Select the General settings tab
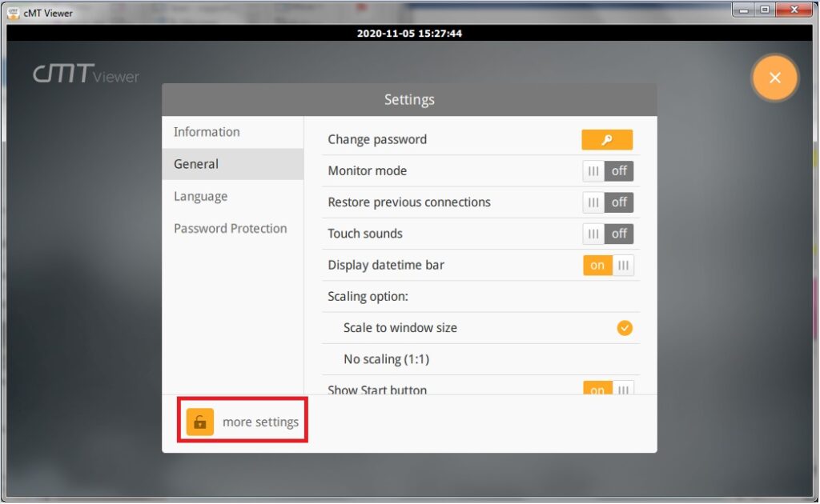Image resolution: width=820 pixels, height=504 pixels. click(x=195, y=164)
